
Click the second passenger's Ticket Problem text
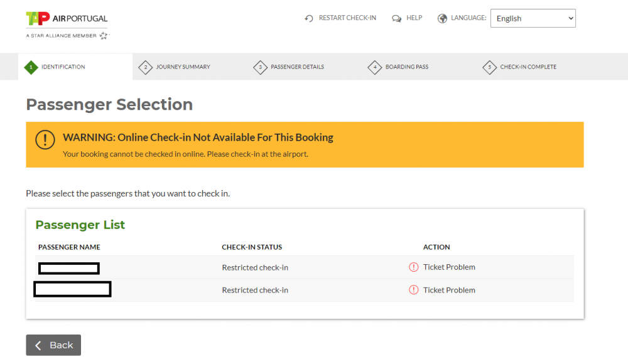(449, 291)
